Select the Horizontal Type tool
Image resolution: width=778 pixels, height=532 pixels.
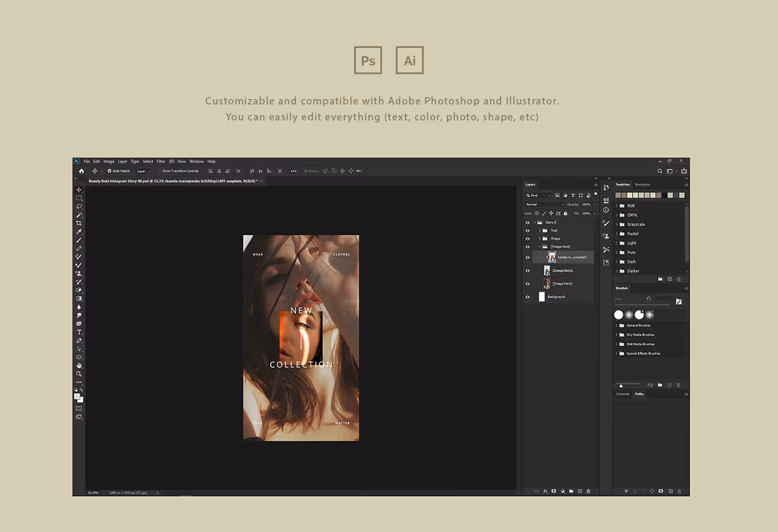point(79,332)
